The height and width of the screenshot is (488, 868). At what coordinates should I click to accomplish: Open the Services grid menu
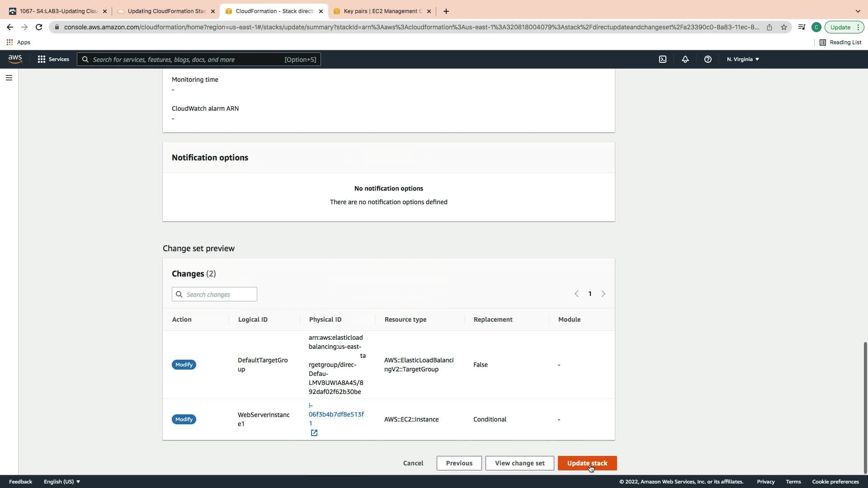click(53, 59)
